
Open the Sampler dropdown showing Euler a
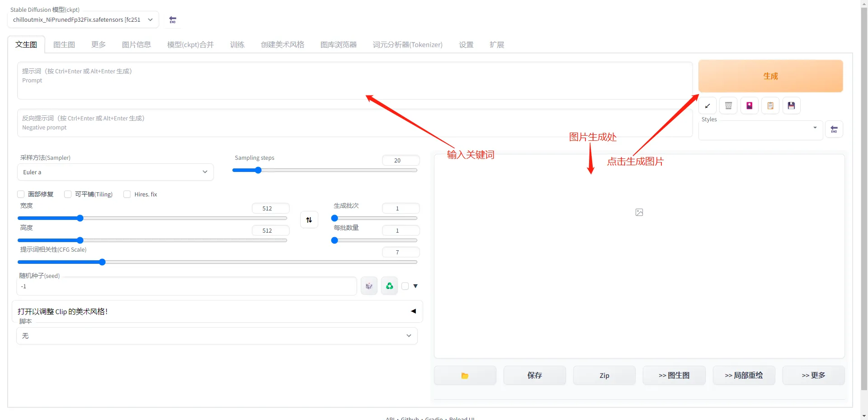click(x=115, y=172)
